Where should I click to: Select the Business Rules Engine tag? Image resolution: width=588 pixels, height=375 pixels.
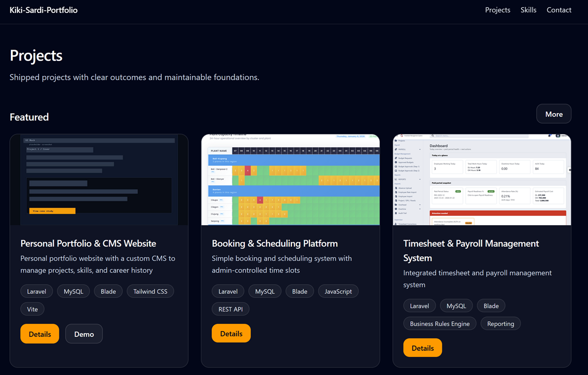[x=440, y=323]
